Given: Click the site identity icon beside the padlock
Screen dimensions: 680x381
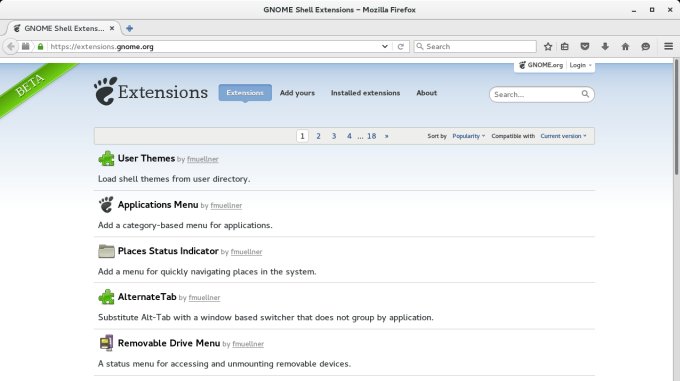Looking at the screenshot, I should (x=26, y=46).
